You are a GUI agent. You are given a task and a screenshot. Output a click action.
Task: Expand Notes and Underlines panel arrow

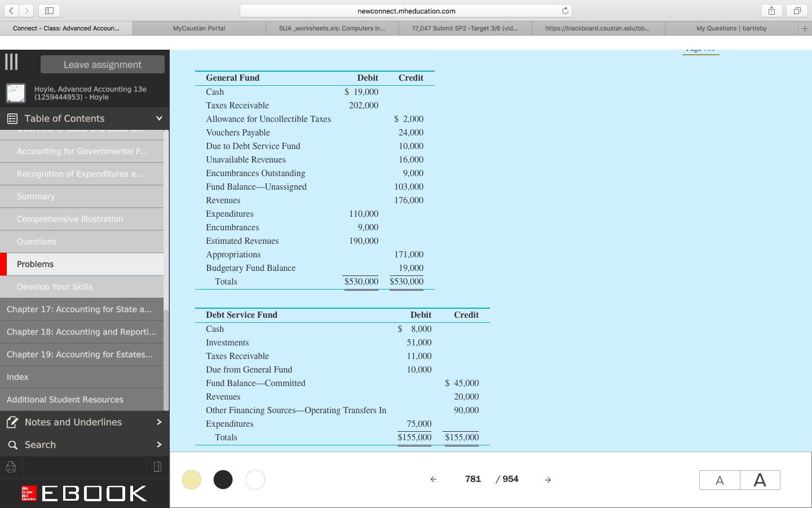159,422
